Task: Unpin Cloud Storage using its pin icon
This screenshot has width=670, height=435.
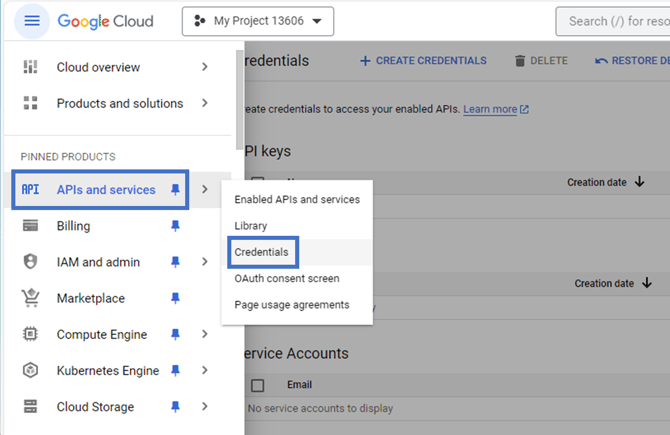Action: pyautogui.click(x=176, y=407)
